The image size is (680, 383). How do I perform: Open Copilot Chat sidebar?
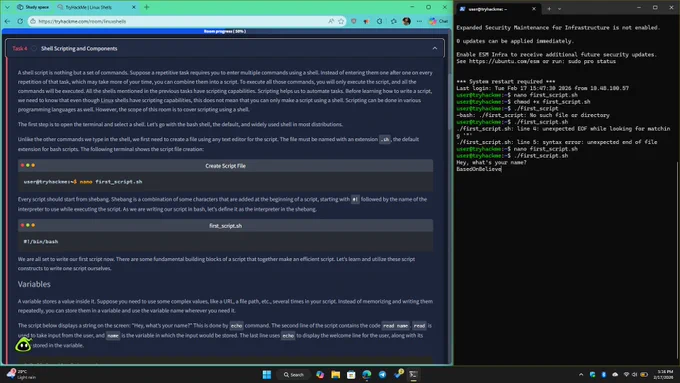438,21
